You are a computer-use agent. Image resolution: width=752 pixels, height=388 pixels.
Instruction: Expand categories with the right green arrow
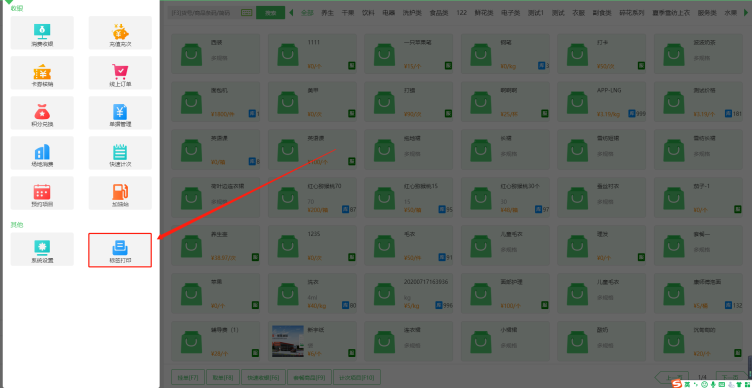coord(746,13)
